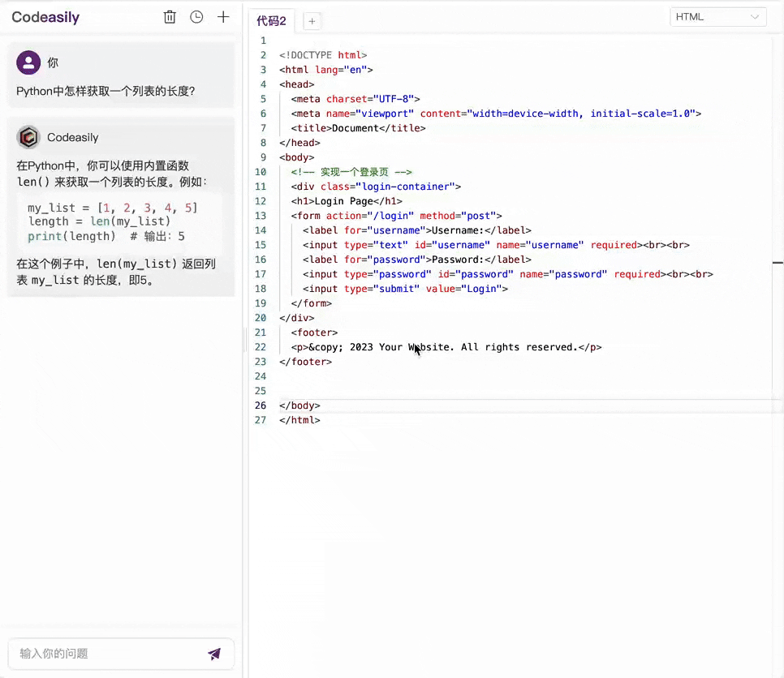Collapse the left chat panel divider
Viewport: 784px width, 678px height.
(x=244, y=341)
